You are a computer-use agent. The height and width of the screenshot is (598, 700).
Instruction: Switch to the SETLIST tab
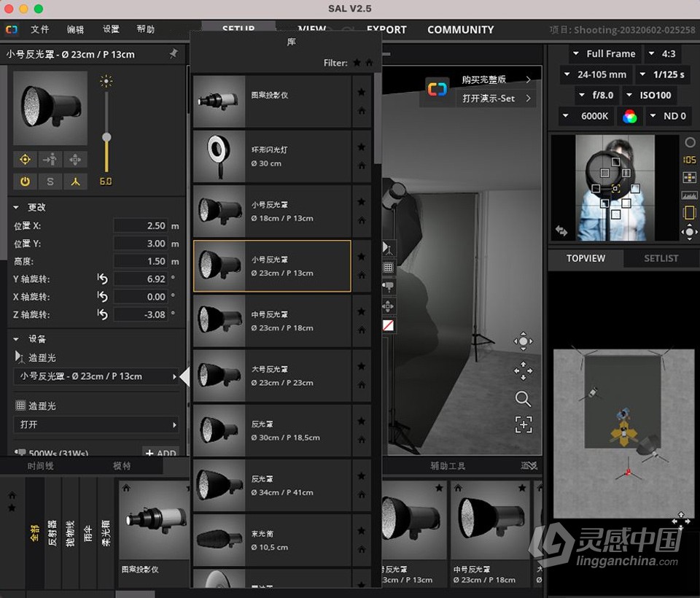pos(661,257)
